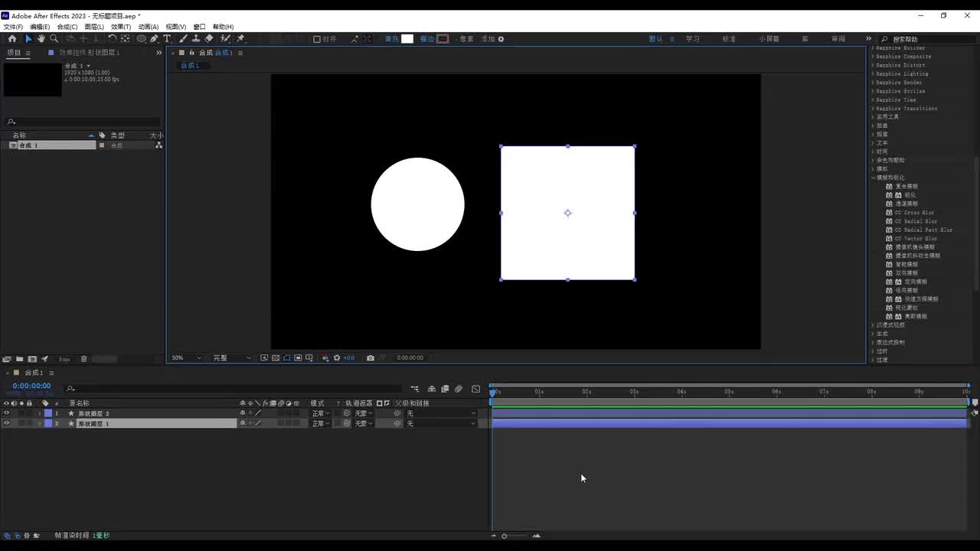Viewport: 980px width, 551px height.
Task: Open the graph editor icon in timeline
Action: (475, 389)
